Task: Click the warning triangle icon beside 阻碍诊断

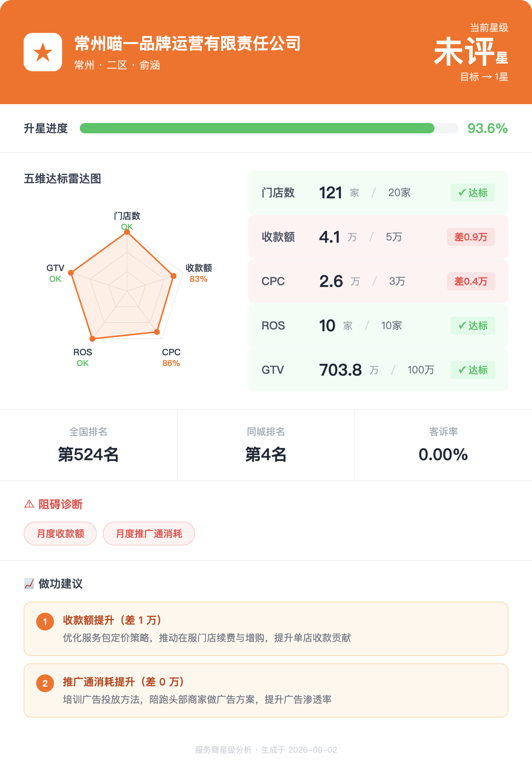Action: (x=29, y=504)
